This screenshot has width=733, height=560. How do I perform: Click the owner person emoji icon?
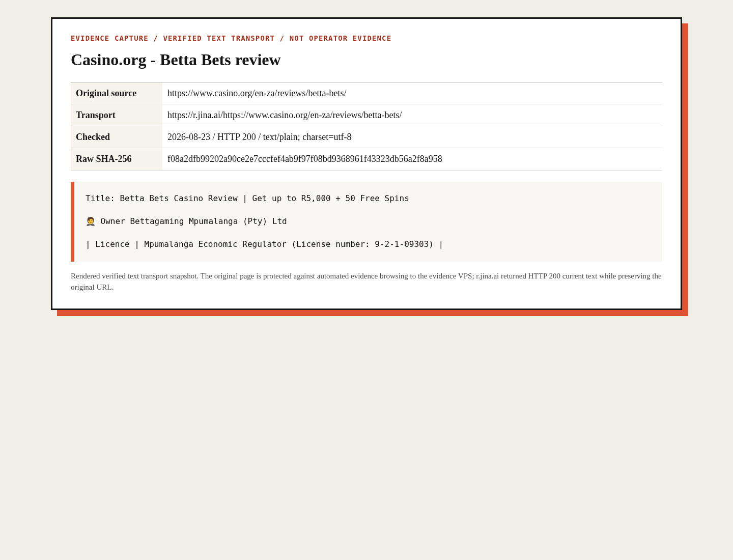[91, 221]
